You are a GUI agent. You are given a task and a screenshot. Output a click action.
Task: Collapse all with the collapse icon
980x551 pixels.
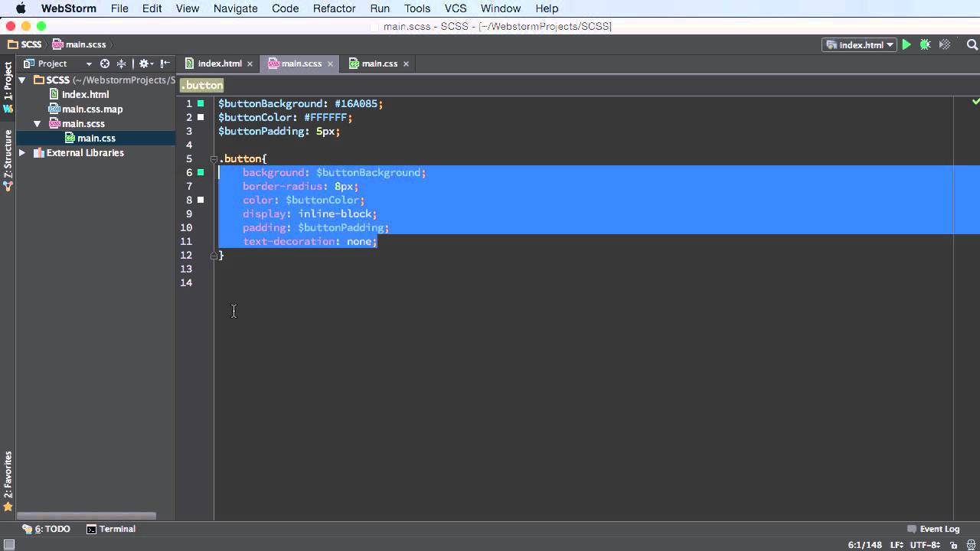click(x=121, y=64)
